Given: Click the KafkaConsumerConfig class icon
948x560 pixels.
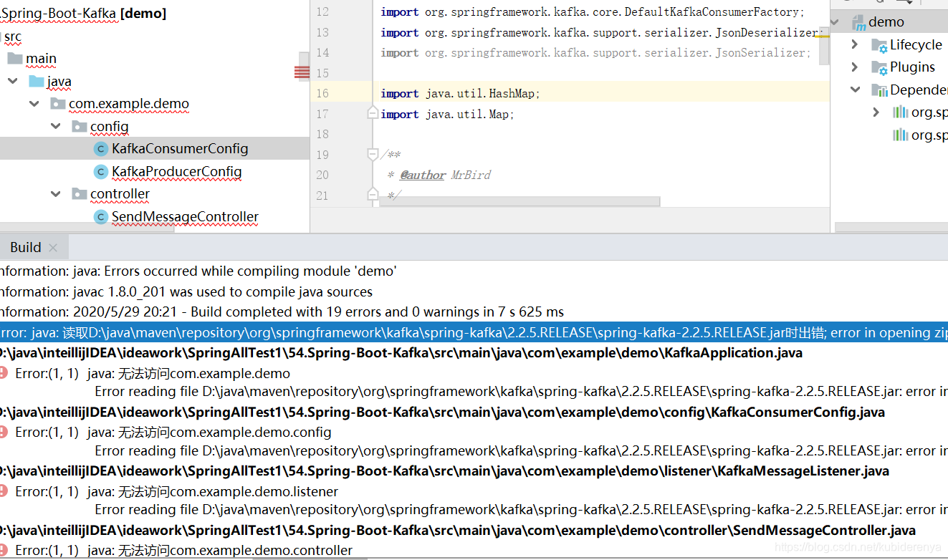Looking at the screenshot, I should click(x=101, y=149).
